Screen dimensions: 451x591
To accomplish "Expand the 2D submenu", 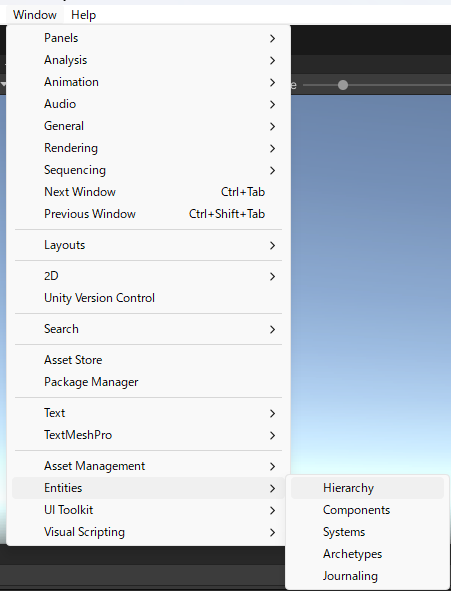I will pos(148,276).
